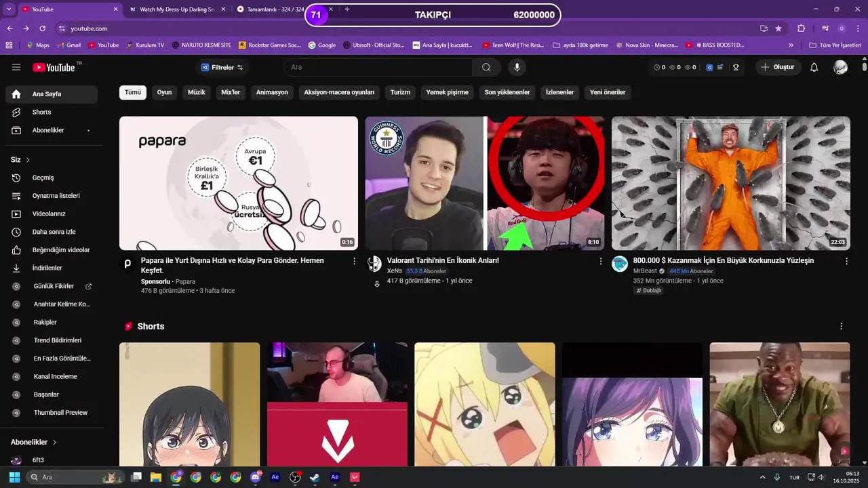Open Oynatma listeleri
868x488 pixels.
point(52,196)
